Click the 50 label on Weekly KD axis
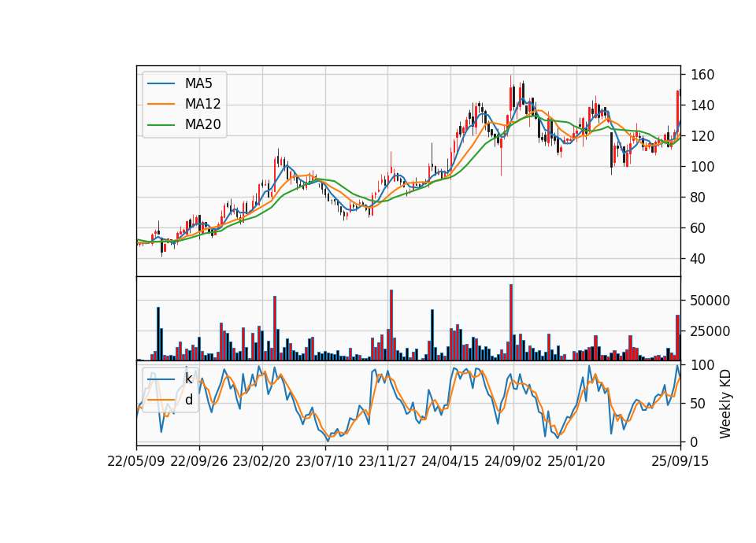Screen dimensions: 756x543 click(699, 404)
